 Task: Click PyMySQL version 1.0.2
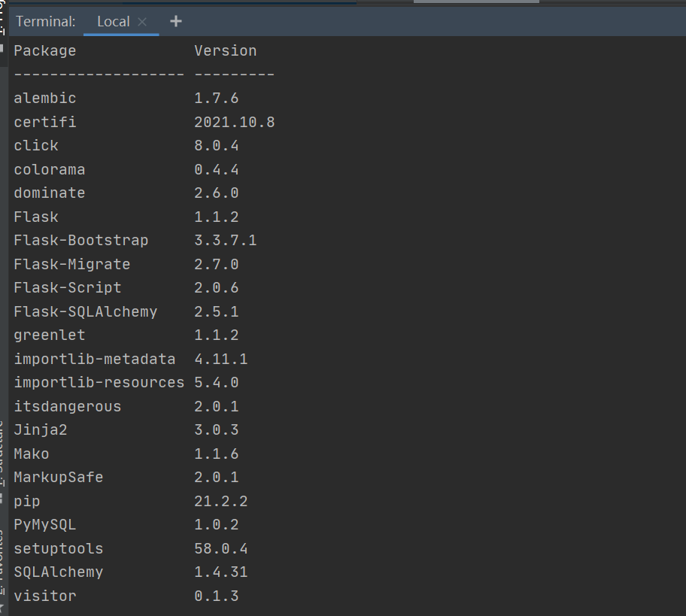[x=217, y=524]
